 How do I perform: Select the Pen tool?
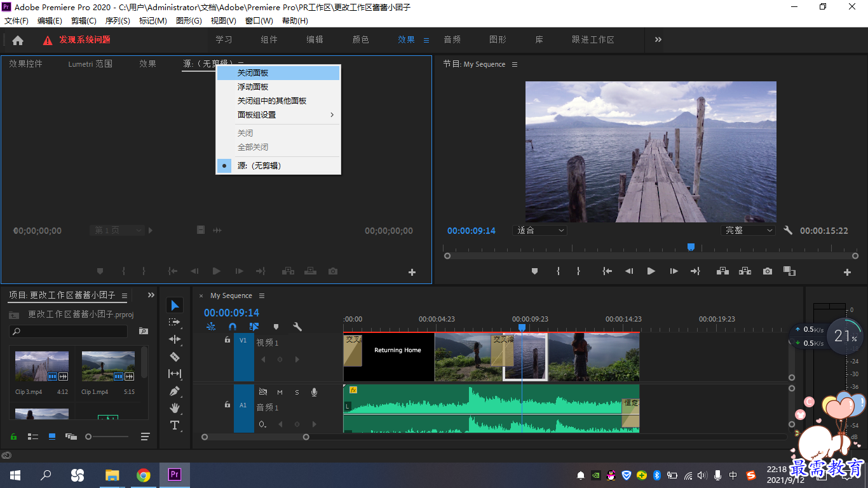coord(175,391)
